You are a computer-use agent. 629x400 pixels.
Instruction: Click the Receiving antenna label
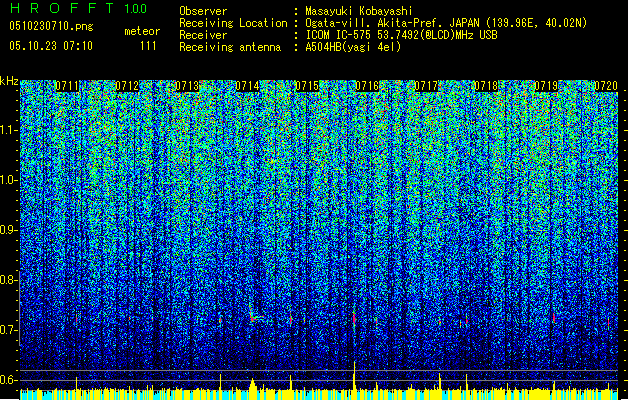[x=230, y=47]
